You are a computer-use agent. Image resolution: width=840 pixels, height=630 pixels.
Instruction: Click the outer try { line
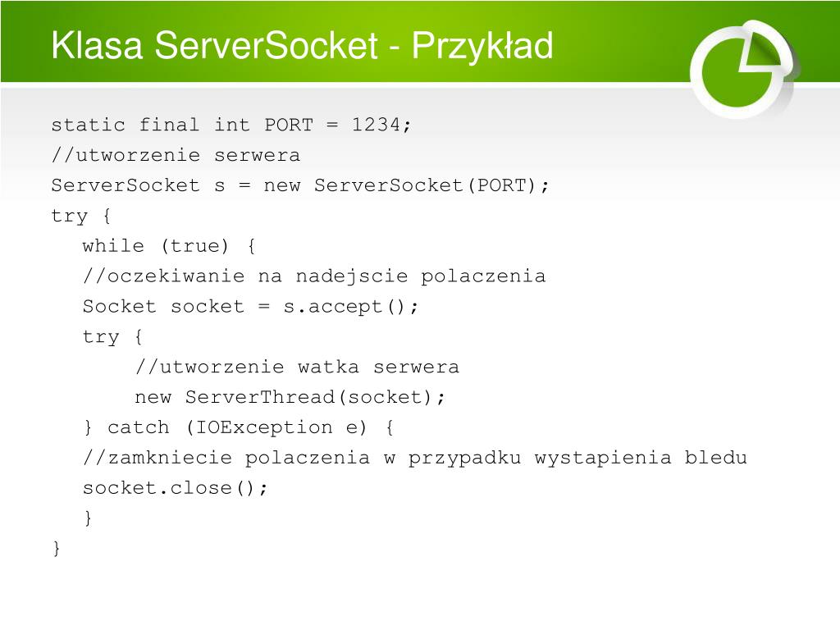[81, 217]
